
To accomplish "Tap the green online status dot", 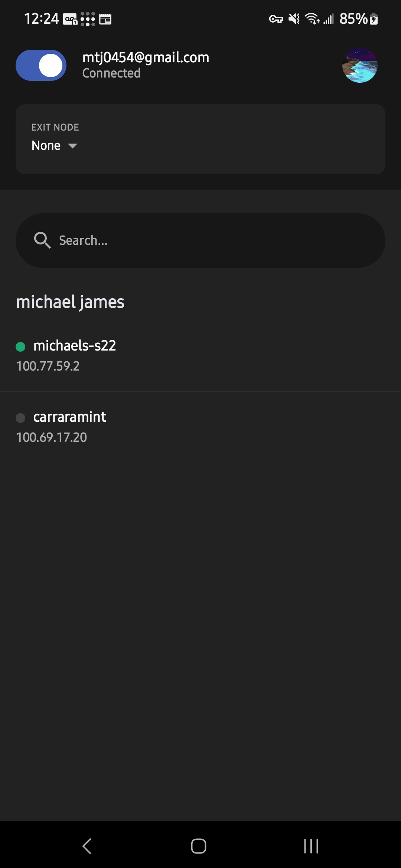I will point(20,347).
